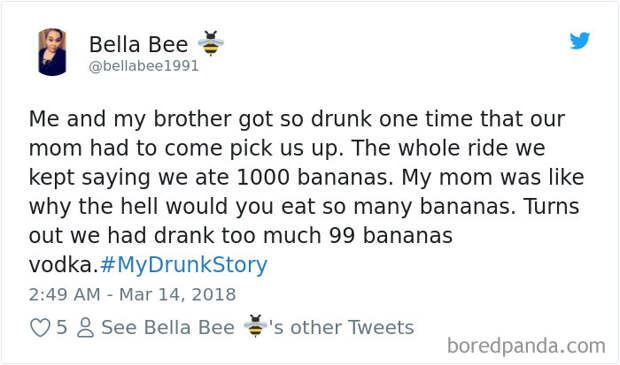620x365 pixels.
Task: Click the @bellabee1991 handle
Action: (x=144, y=66)
